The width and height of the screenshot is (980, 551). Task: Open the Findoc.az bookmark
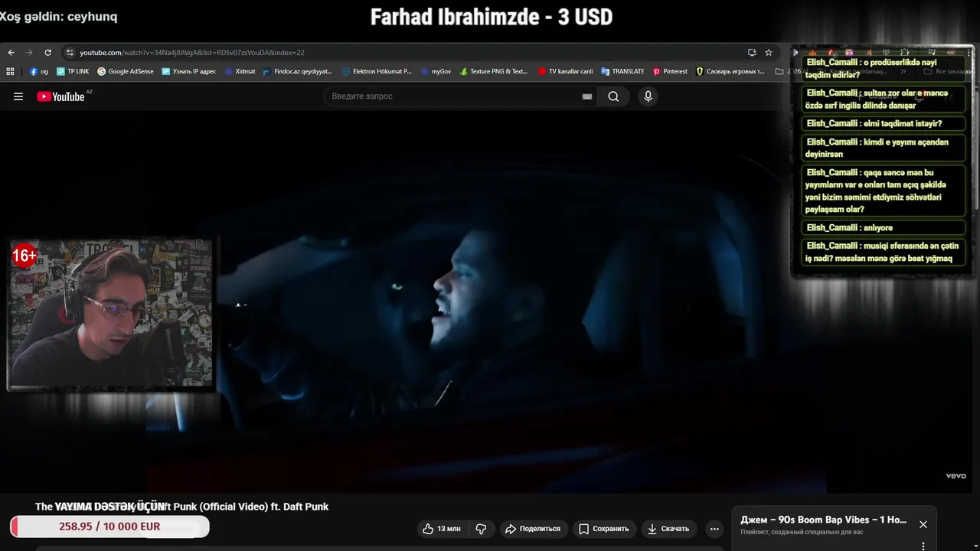[298, 71]
